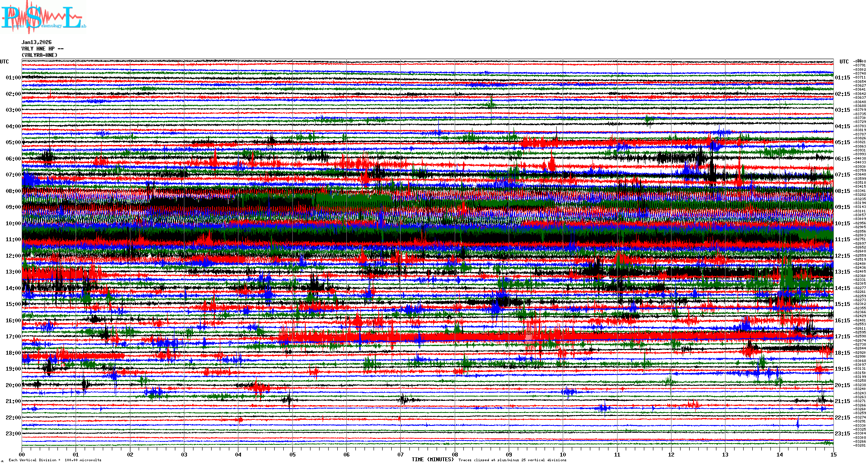Click the PSL Seismology Lab logo

[43, 17]
